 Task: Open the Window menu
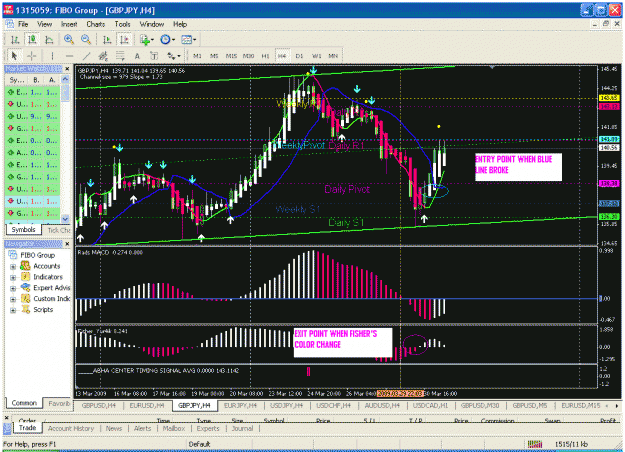(x=151, y=24)
